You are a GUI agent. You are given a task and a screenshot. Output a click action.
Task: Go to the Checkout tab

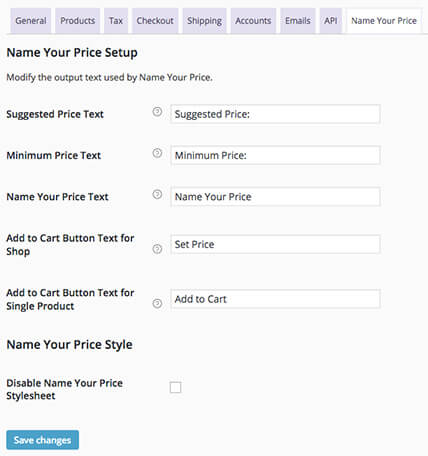[155, 21]
